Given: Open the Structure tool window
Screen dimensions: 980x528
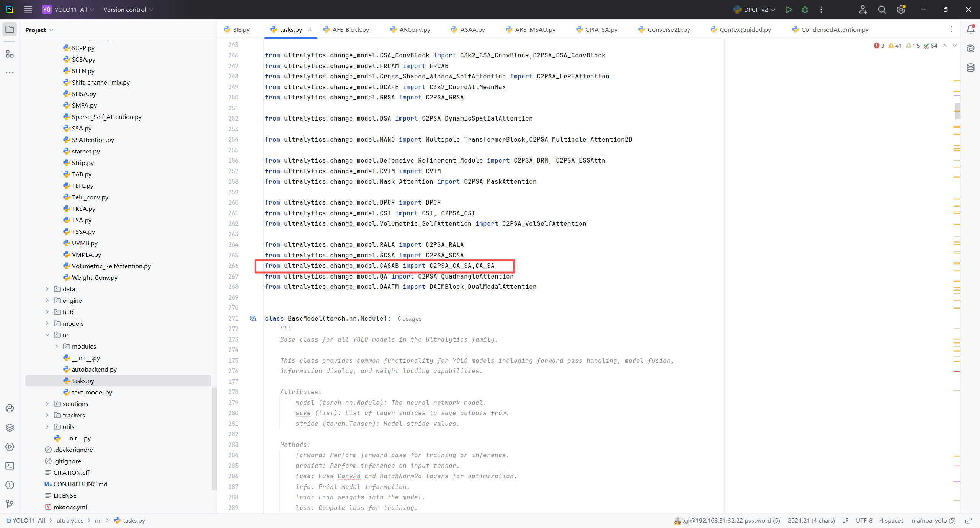Looking at the screenshot, I should coord(10,54).
